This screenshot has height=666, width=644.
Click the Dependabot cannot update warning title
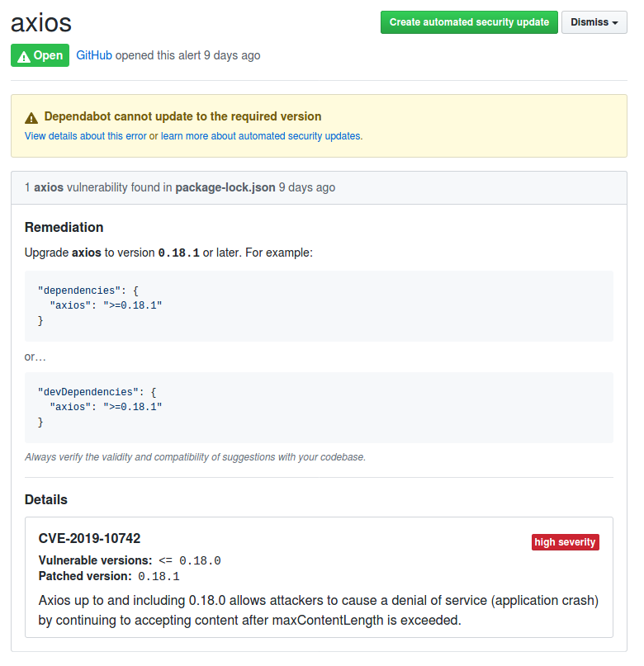182,116
